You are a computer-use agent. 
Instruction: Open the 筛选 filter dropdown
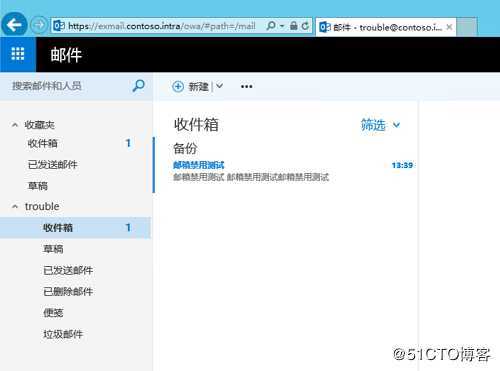380,125
